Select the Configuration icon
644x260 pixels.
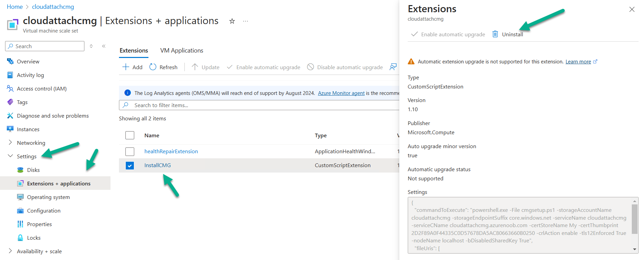coord(20,211)
